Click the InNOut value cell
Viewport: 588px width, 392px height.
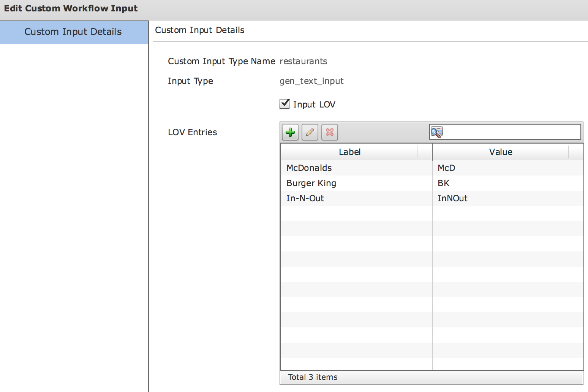(452, 198)
